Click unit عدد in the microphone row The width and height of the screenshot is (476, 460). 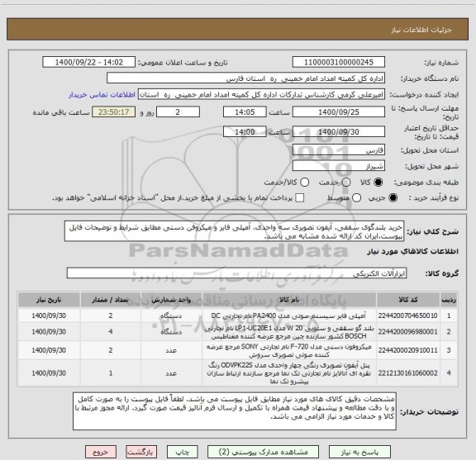(171, 350)
